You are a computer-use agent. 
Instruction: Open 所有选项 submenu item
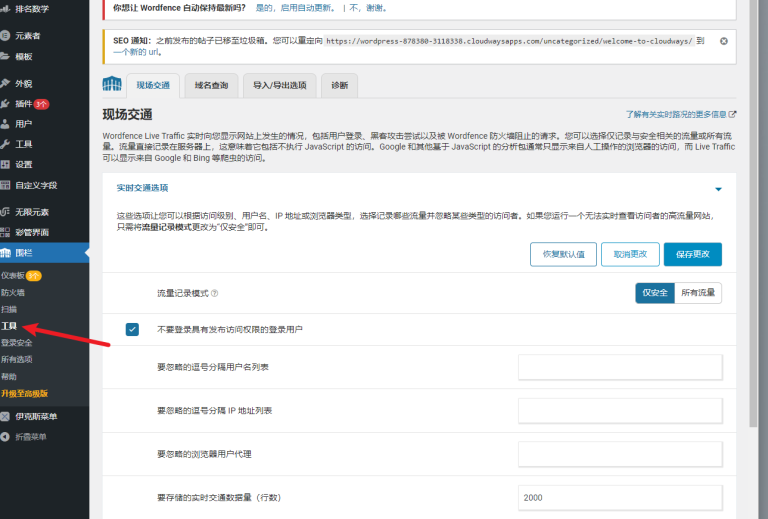(x=17, y=359)
